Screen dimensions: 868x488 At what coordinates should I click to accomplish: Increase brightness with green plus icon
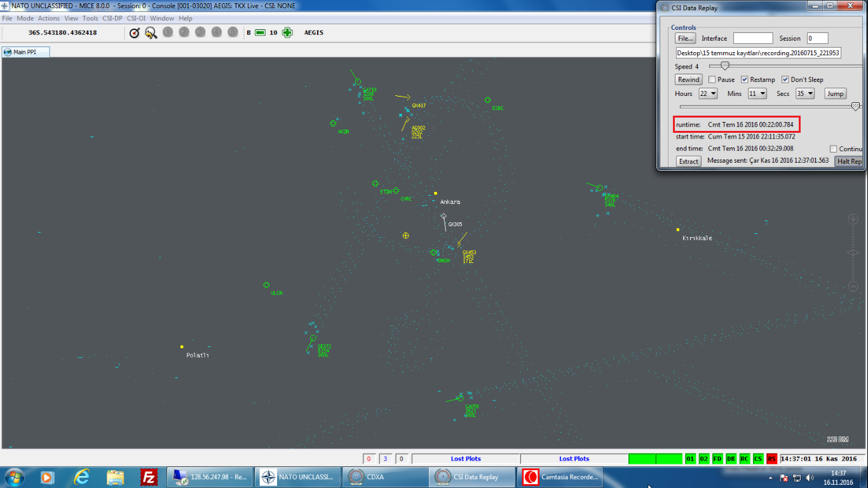click(287, 32)
